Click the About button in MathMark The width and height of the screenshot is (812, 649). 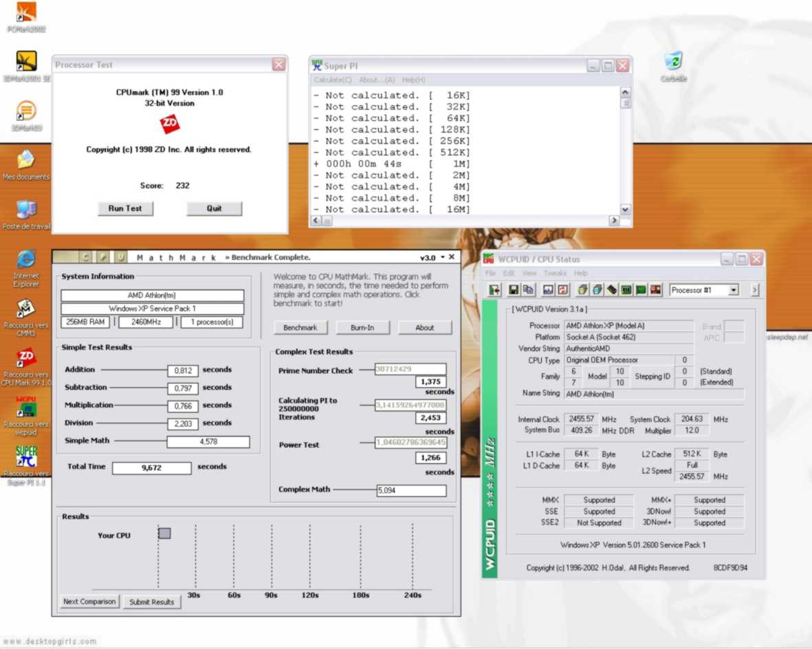[425, 327]
